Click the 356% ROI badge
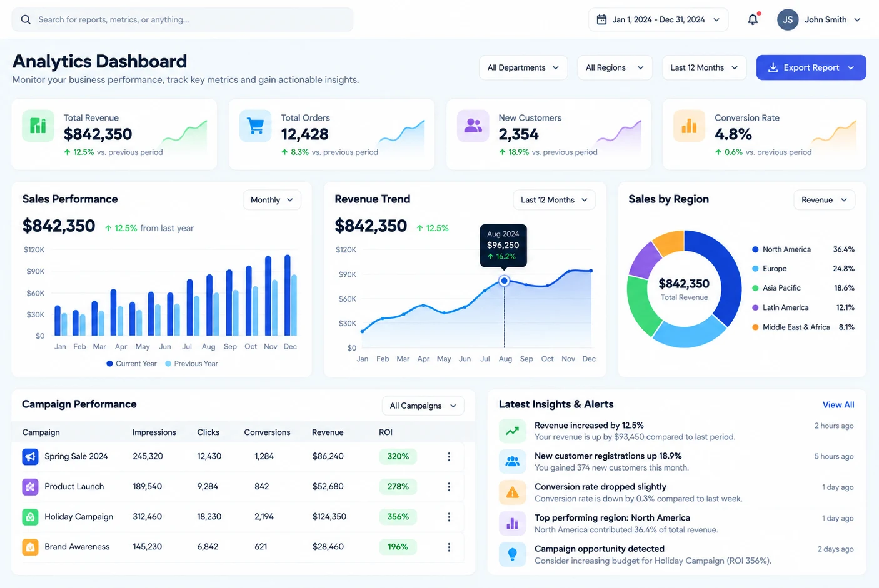 [x=398, y=517]
